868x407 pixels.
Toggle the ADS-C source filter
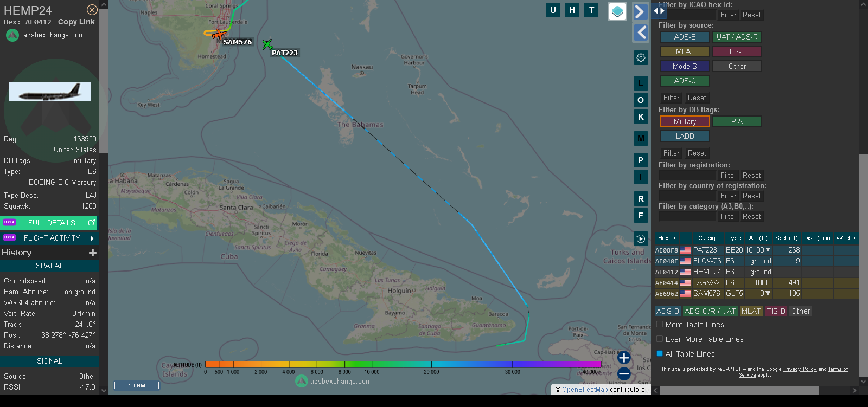(685, 81)
